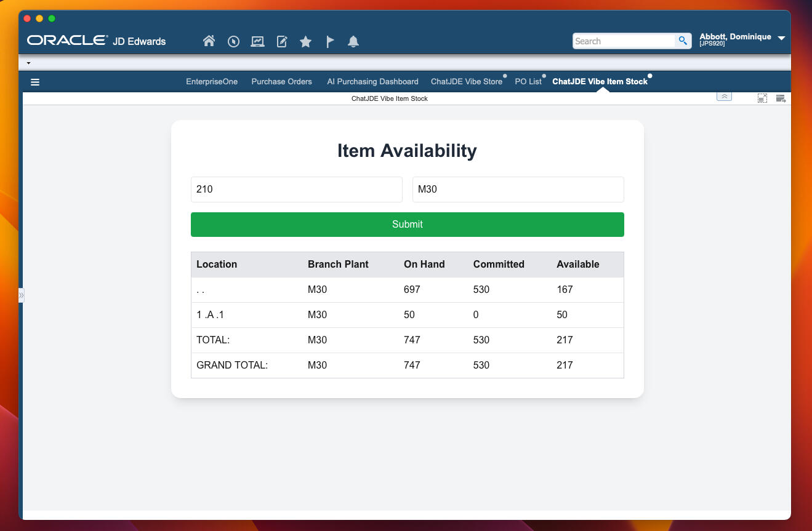Open the small caret below the window controls
The image size is (812, 531).
pos(28,62)
